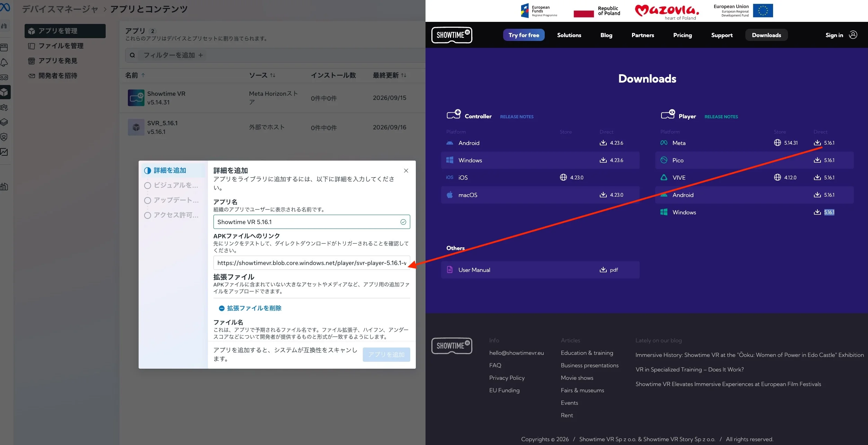Open the notifications bell icon in sidebar

click(4, 62)
